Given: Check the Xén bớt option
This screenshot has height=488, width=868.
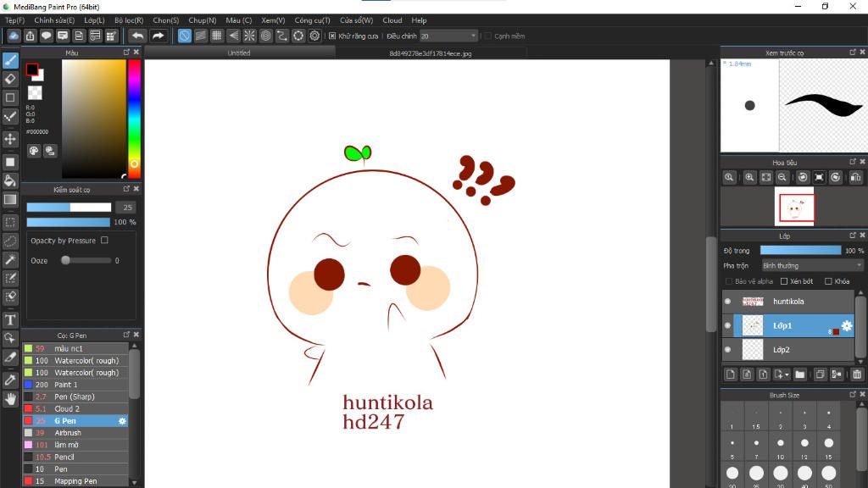Looking at the screenshot, I should [784, 281].
